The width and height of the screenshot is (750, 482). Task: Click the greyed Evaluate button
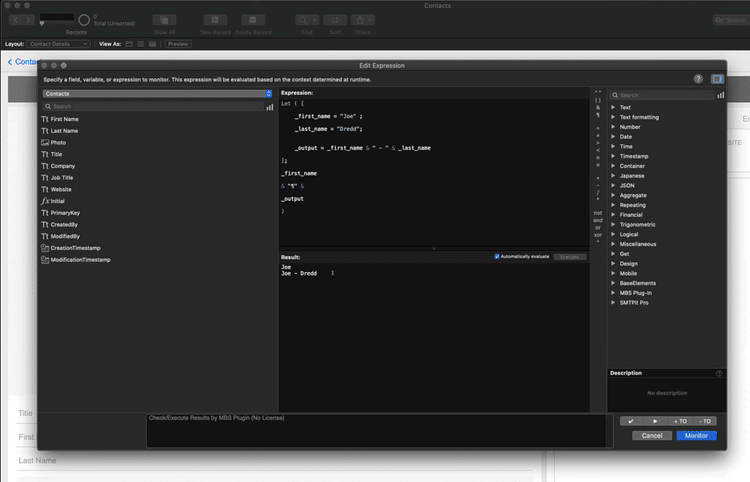click(x=570, y=257)
